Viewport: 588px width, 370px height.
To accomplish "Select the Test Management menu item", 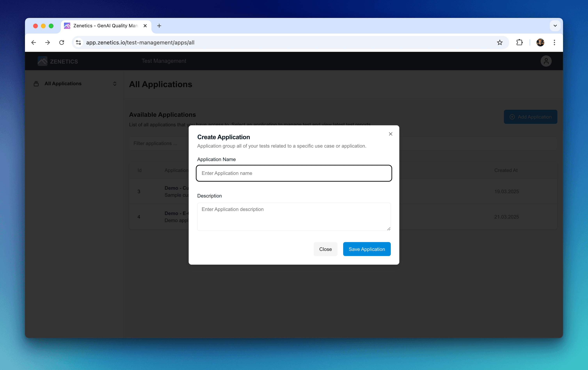I will click(x=164, y=61).
